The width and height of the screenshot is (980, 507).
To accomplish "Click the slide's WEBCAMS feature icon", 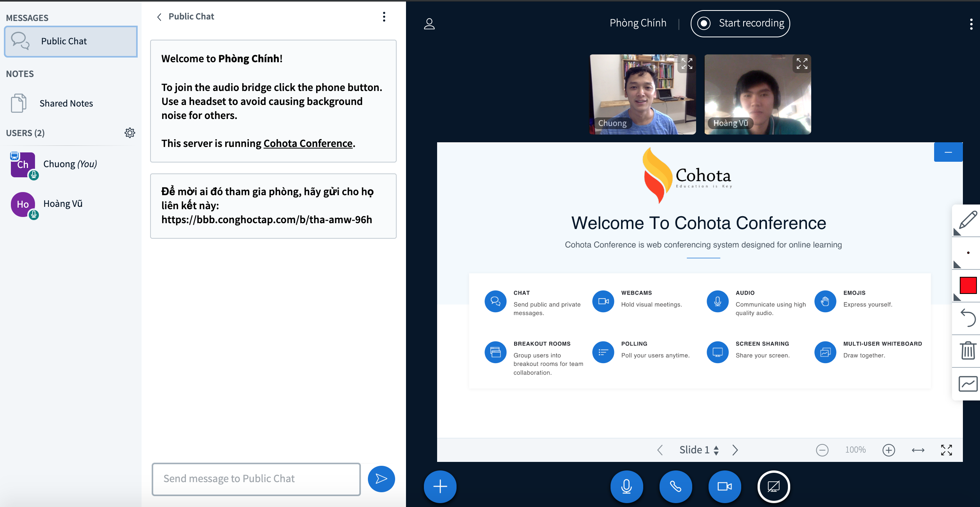I will pos(603,301).
